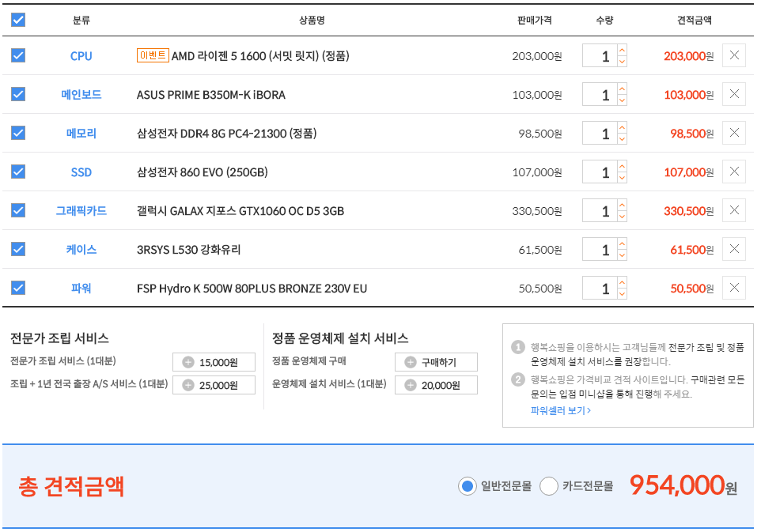This screenshot has height=532, width=761.
Task: Open the CPU category link
Action: click(x=81, y=56)
